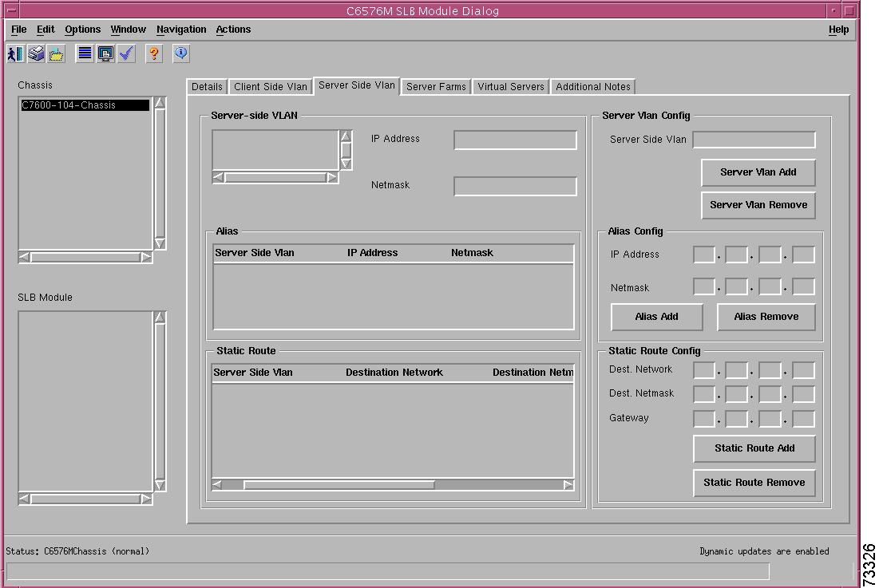Switch to the Virtual Servers tab
Image resolution: width=879 pixels, height=588 pixels.
pos(511,87)
